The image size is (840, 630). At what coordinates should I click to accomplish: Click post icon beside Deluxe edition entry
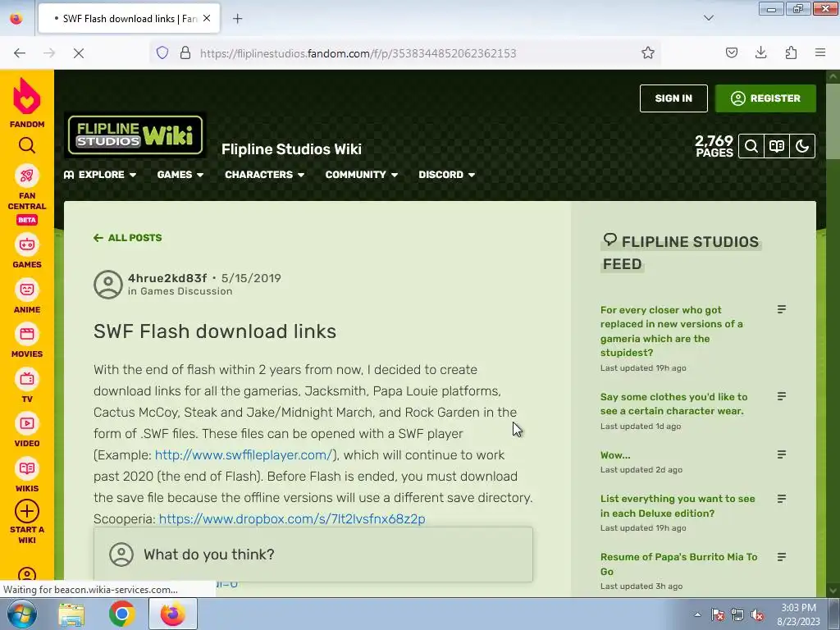click(x=782, y=499)
